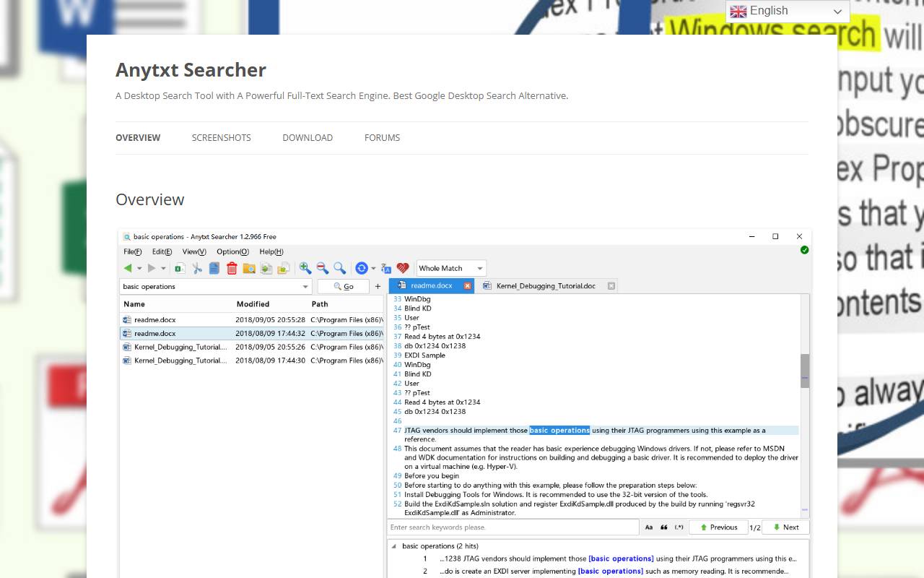Viewport: 924px width, 578px height.
Task: Open the forward history dropdown arrow
Action: 163,269
